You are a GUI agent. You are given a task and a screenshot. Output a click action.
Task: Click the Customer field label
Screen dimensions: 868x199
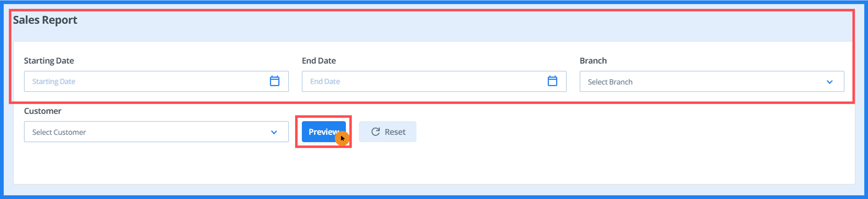pyautogui.click(x=42, y=111)
